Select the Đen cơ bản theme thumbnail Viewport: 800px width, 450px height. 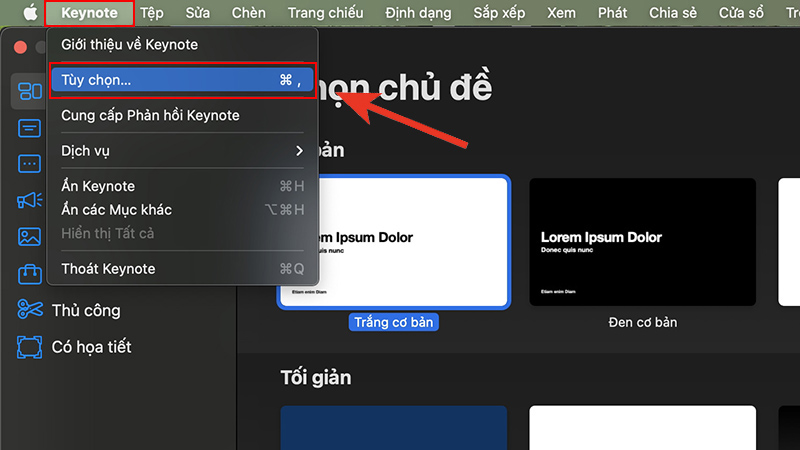tap(642, 242)
